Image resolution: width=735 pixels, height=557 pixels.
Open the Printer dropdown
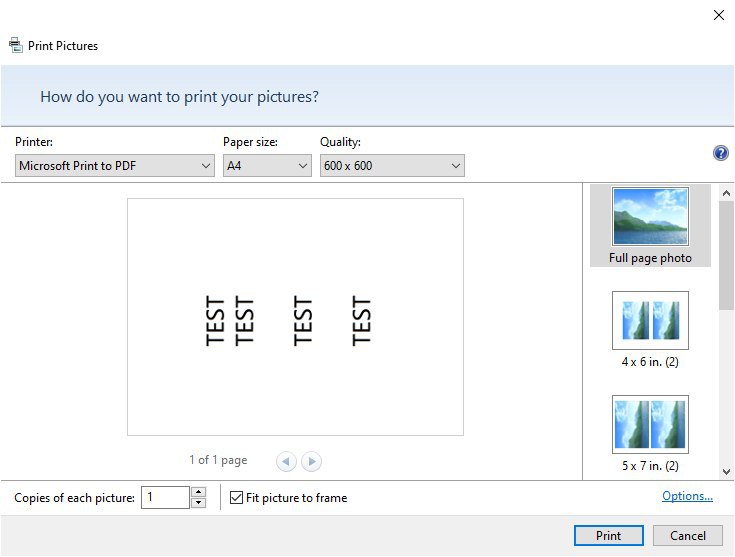(115, 166)
